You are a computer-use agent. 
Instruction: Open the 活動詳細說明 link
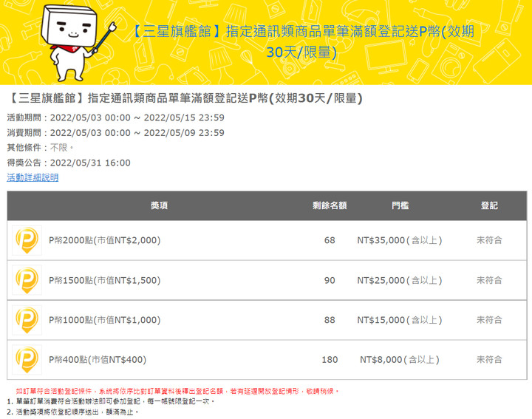(x=33, y=177)
